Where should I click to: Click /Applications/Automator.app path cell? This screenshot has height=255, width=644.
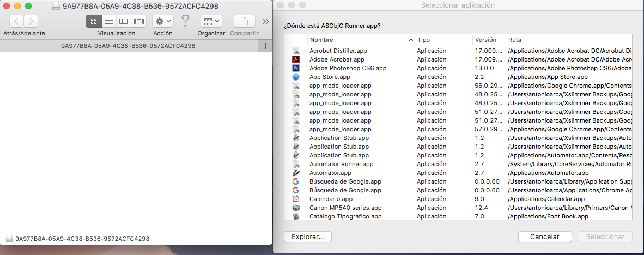tap(548, 173)
